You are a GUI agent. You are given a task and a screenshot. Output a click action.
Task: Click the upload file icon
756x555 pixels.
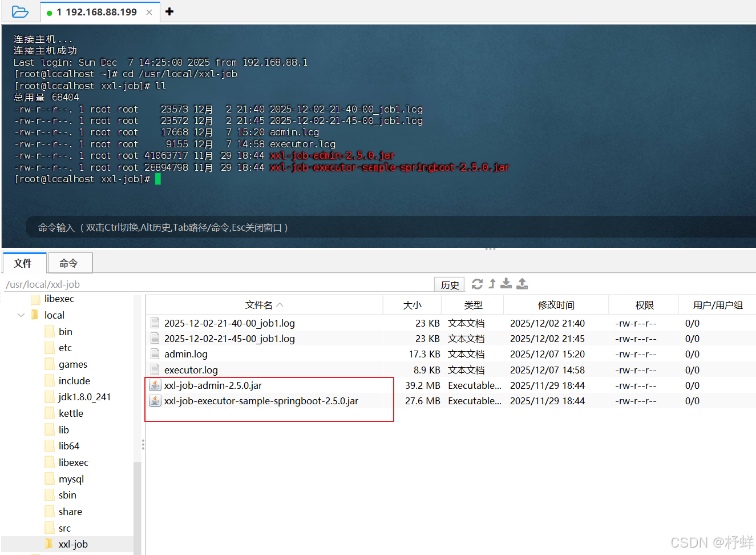[x=522, y=284]
